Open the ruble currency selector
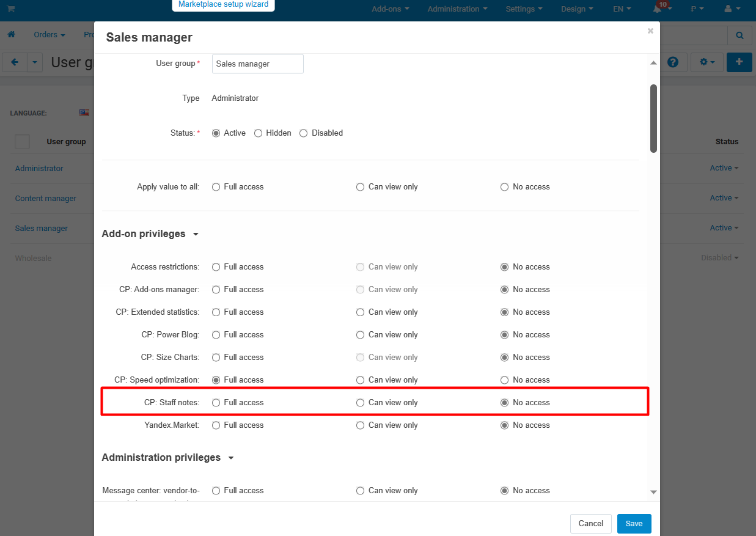Screen dimensions: 756x536 tap(697, 9)
